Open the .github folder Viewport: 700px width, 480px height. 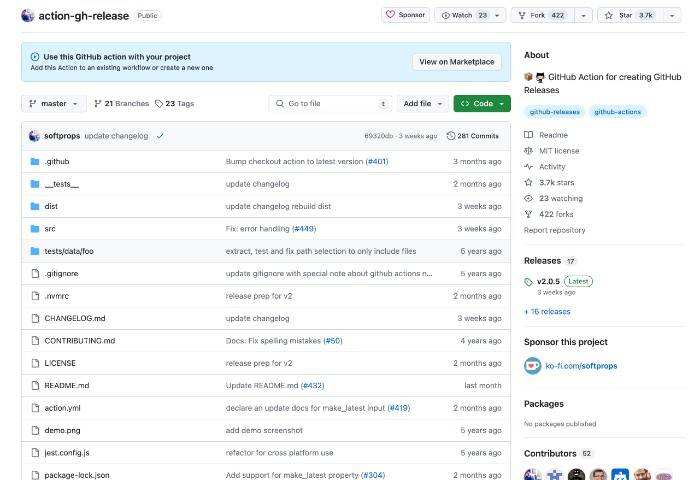point(57,161)
